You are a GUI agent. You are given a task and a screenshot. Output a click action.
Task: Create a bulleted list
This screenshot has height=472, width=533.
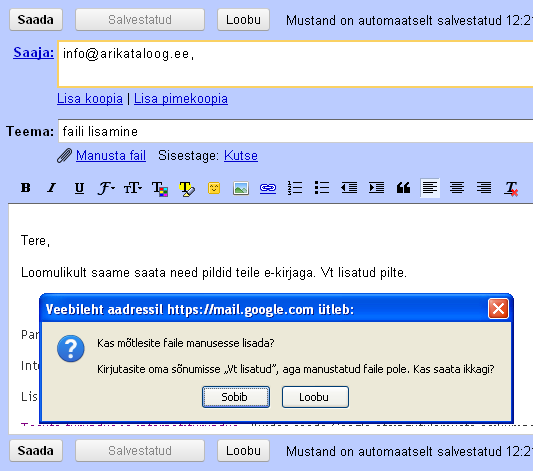tap(322, 188)
